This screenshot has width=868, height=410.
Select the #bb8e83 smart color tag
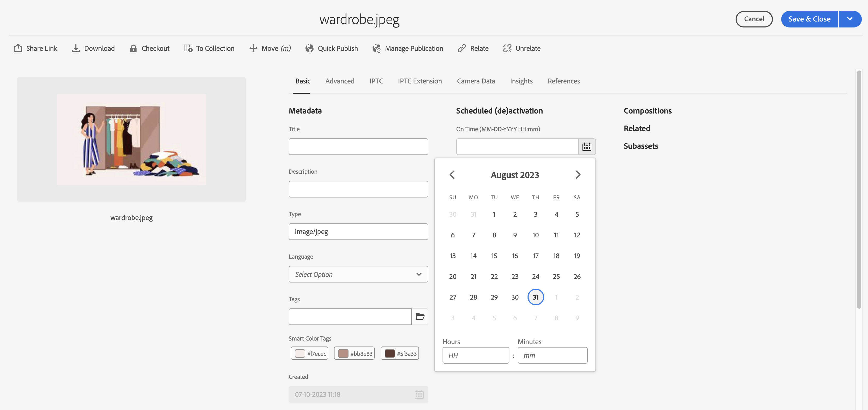354,353
